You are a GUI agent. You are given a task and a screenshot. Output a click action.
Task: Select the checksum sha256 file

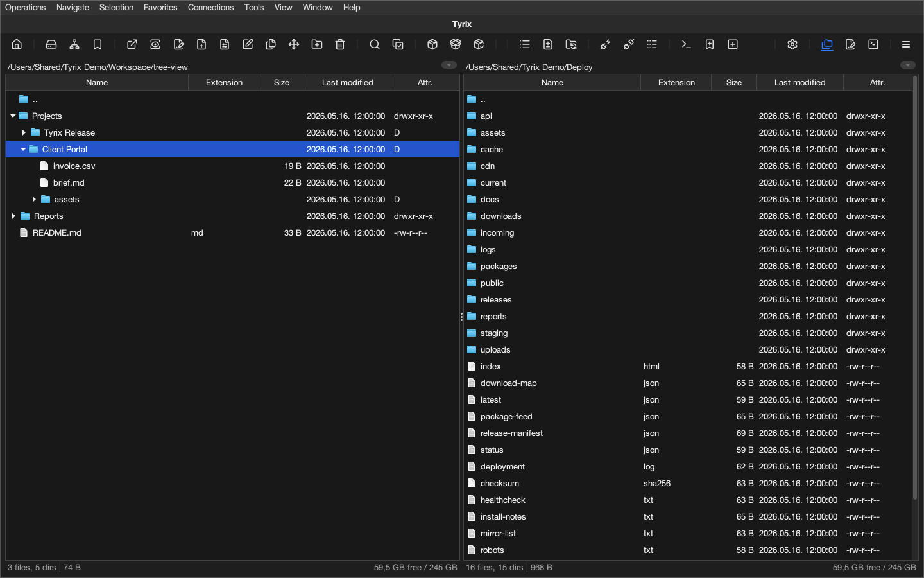pos(687,483)
